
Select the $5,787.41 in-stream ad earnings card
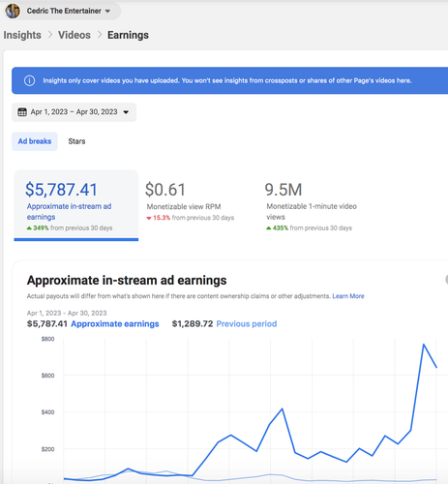pos(76,205)
